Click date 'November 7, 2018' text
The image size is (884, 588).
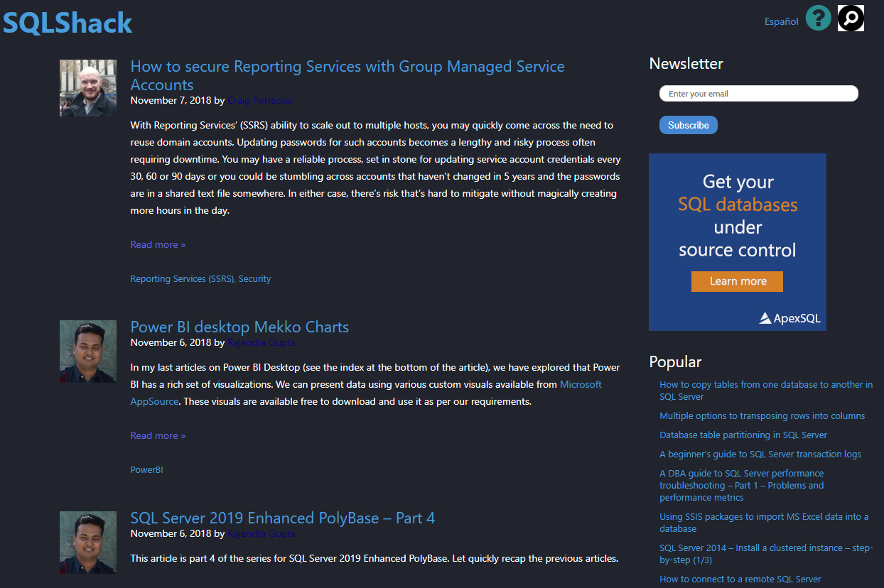point(171,100)
